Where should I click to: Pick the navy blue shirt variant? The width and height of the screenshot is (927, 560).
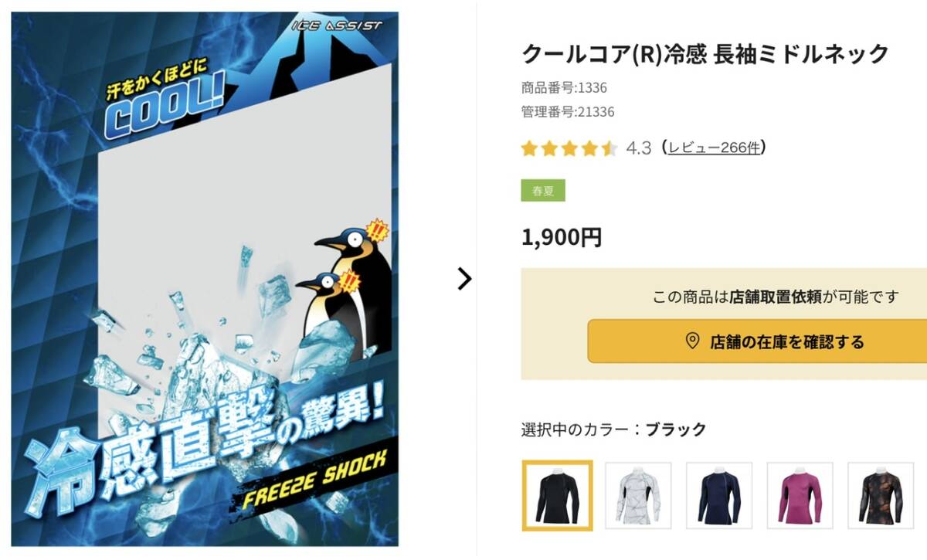coord(719,495)
